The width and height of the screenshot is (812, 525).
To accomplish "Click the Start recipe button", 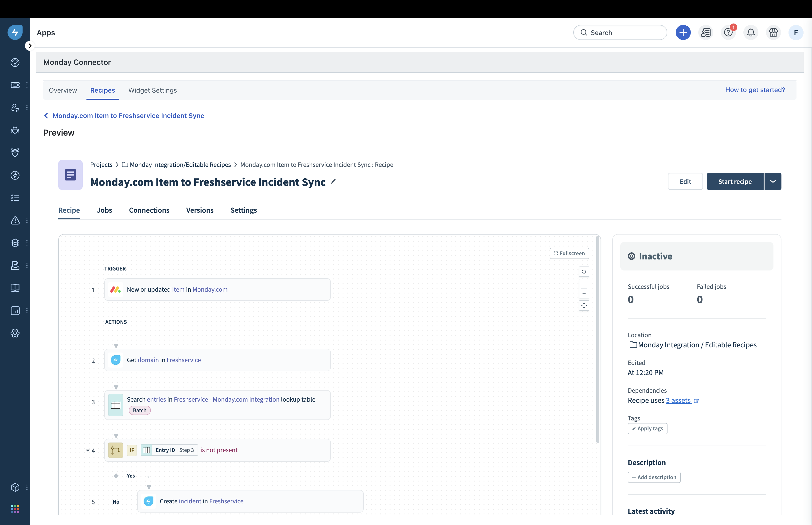I will 735,181.
